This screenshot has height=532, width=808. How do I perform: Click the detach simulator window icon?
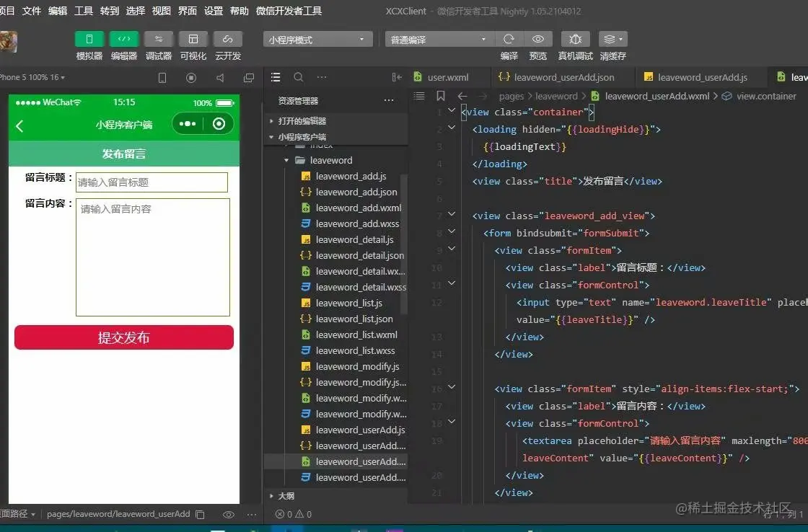pos(249,78)
